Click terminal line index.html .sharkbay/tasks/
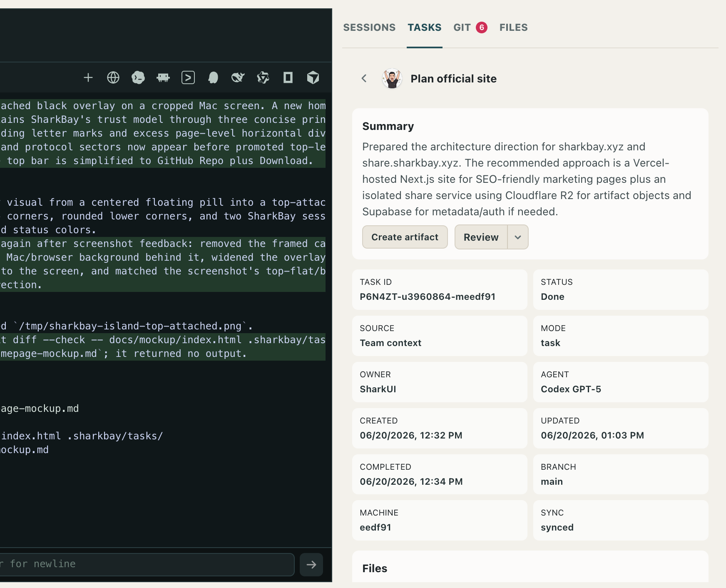This screenshot has height=588, width=726. coord(82,436)
